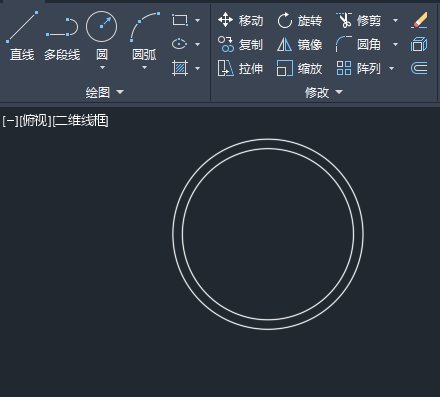Expand the Array (阵列) dropdown arrow
Screen dimensions: 440x397
[392, 69]
